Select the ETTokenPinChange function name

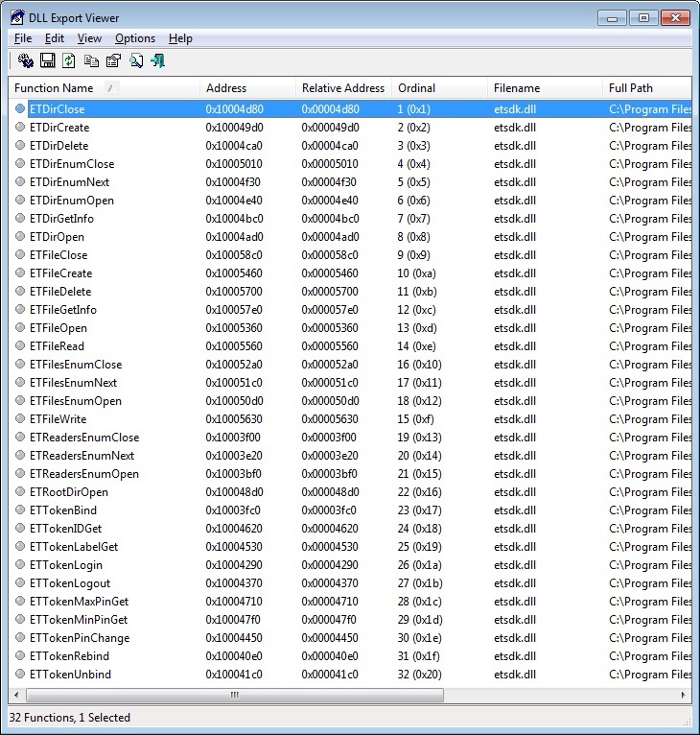(x=80, y=637)
